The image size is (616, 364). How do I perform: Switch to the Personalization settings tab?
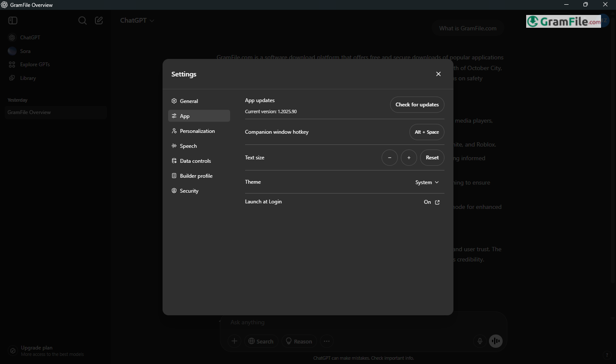[x=197, y=131]
